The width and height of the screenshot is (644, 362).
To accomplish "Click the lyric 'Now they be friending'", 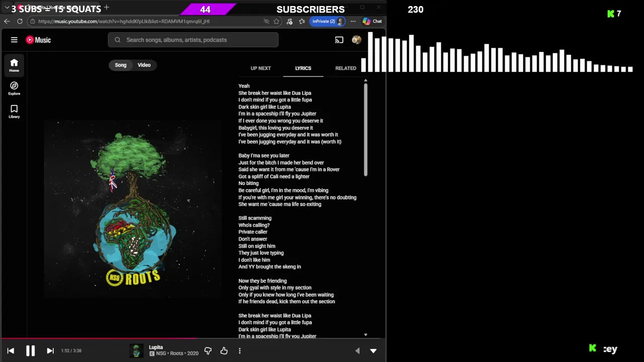I will point(263,281).
